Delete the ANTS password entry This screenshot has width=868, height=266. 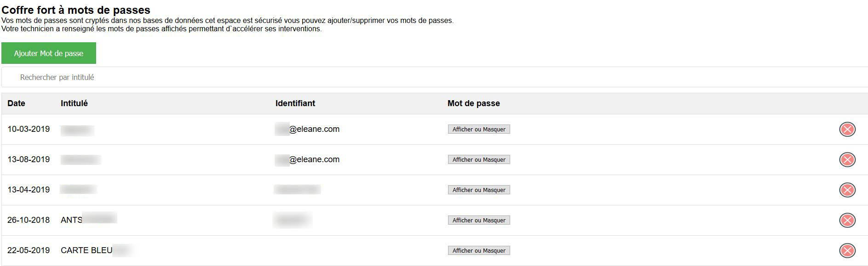click(847, 221)
